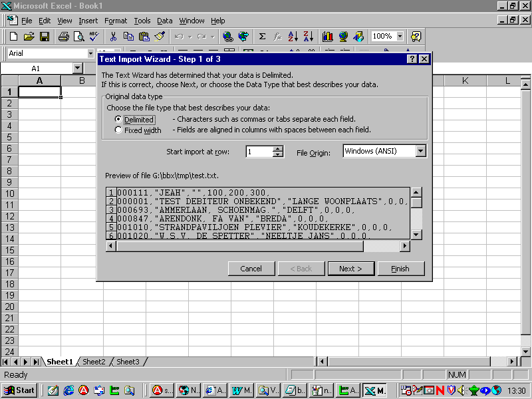Click the Format Painter brush icon
The height and width of the screenshot is (399, 532).
point(160,37)
